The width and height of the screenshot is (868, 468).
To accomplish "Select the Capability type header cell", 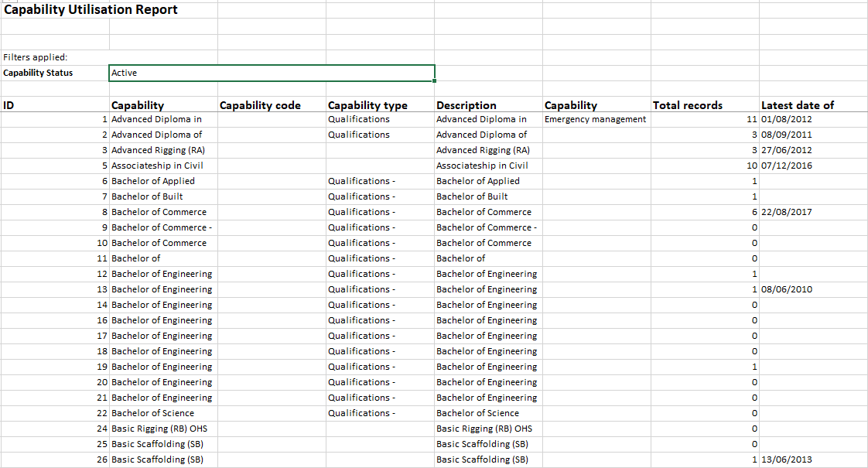I will (367, 105).
